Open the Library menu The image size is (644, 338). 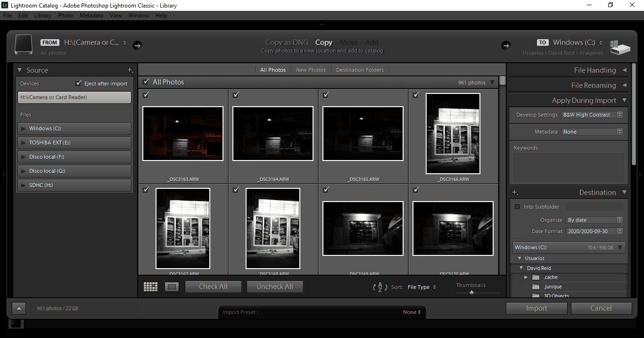42,16
